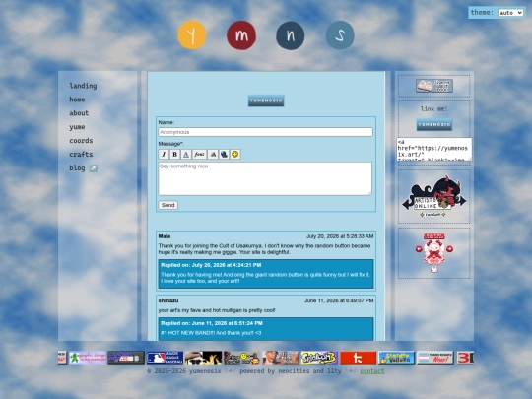Click the 'graphic design is my passion' banner

click(88, 358)
